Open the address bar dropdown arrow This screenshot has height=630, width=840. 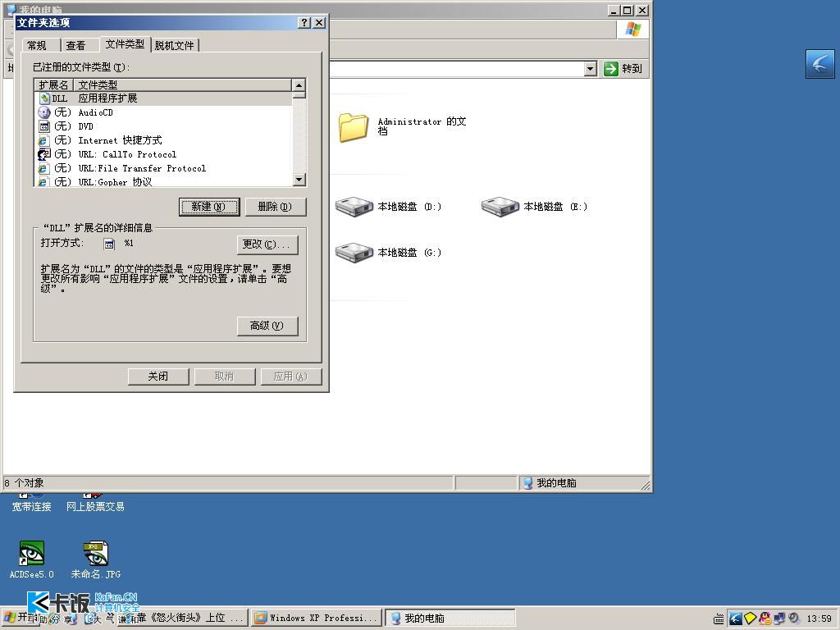pyautogui.click(x=591, y=69)
